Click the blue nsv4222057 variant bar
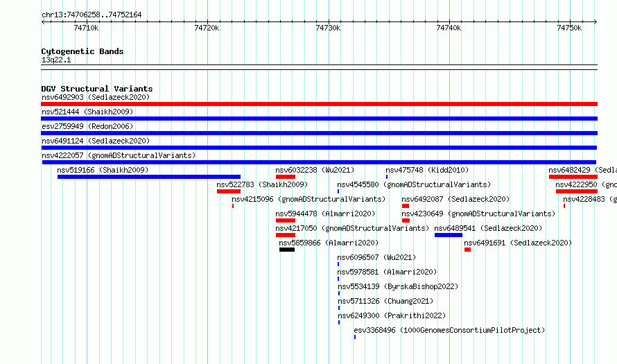Screen dimensions: 617x364 tap(319, 162)
